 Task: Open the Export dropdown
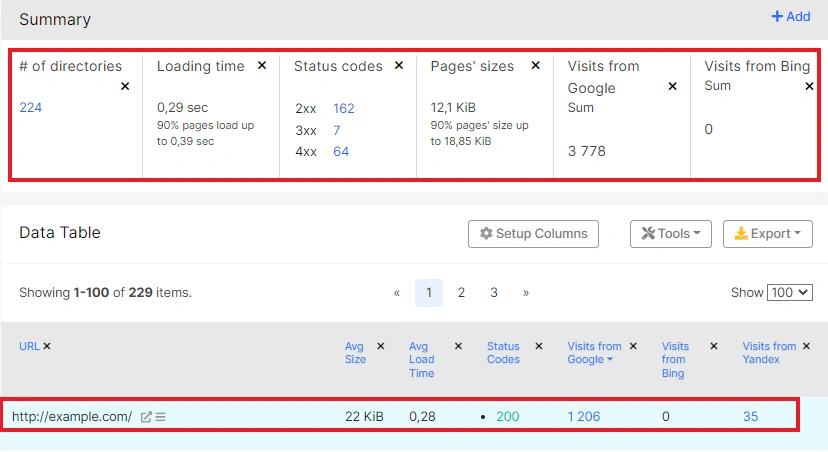767,234
